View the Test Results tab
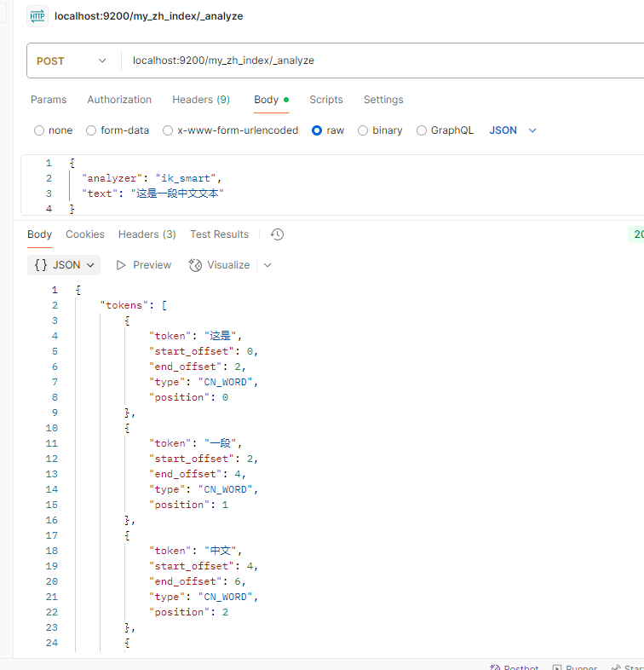The height and width of the screenshot is (670, 644). pos(219,234)
